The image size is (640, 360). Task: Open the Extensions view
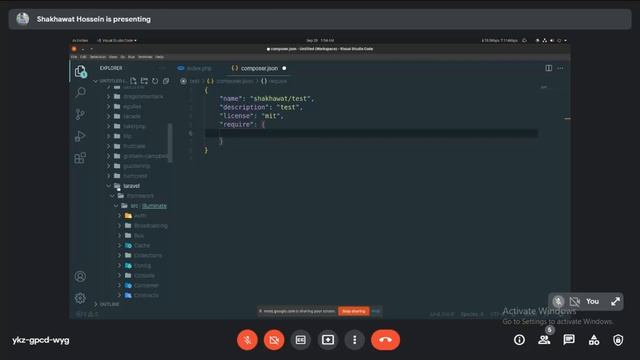tap(80, 158)
